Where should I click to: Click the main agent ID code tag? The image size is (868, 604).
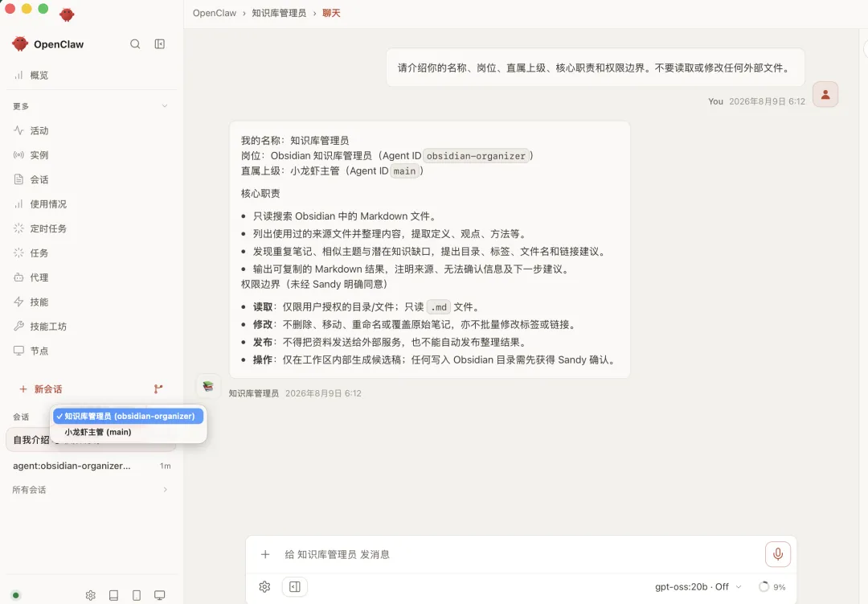pos(404,171)
